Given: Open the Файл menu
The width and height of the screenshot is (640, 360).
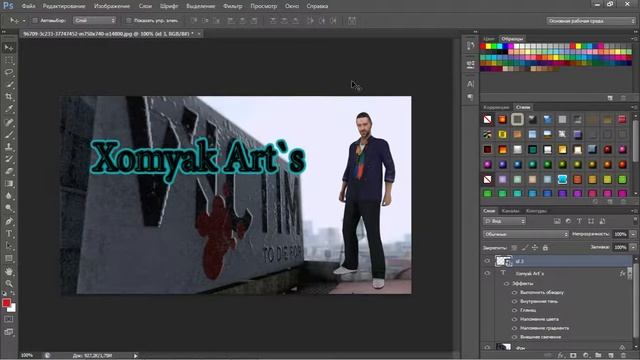Looking at the screenshot, I should pos(28,6).
